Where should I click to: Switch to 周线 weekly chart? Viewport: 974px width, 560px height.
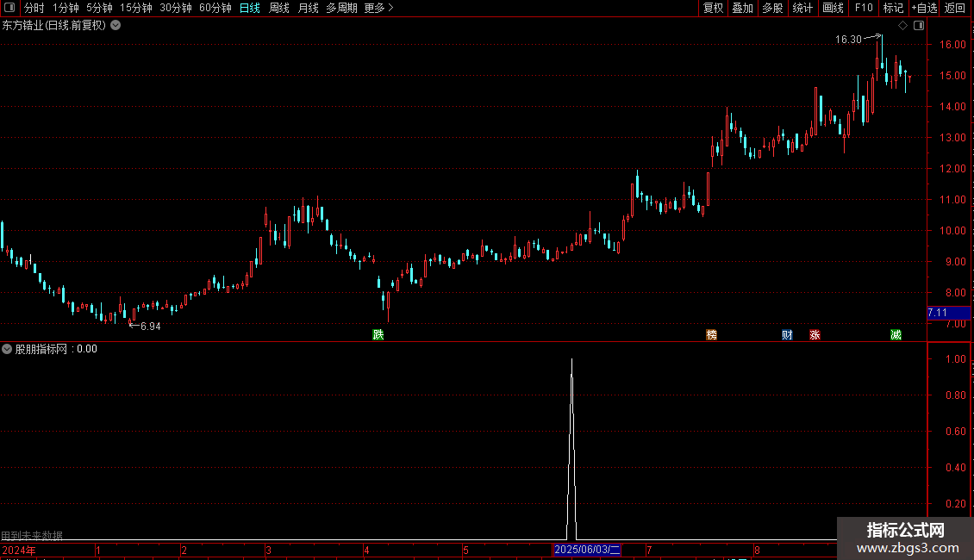tap(279, 8)
